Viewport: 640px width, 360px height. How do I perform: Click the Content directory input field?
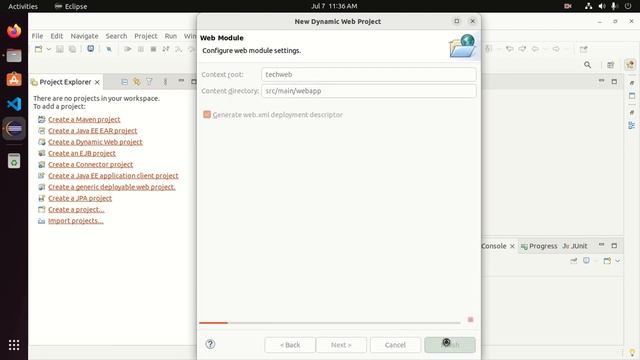coord(369,91)
